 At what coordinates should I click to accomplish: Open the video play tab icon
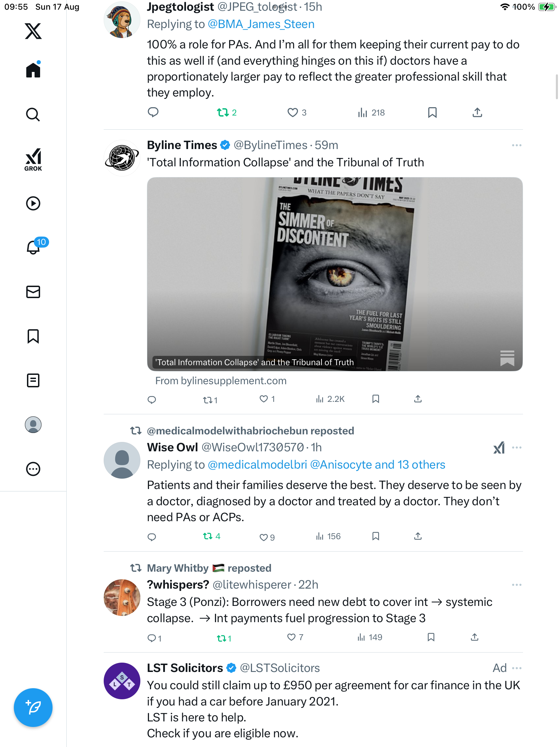click(x=33, y=203)
